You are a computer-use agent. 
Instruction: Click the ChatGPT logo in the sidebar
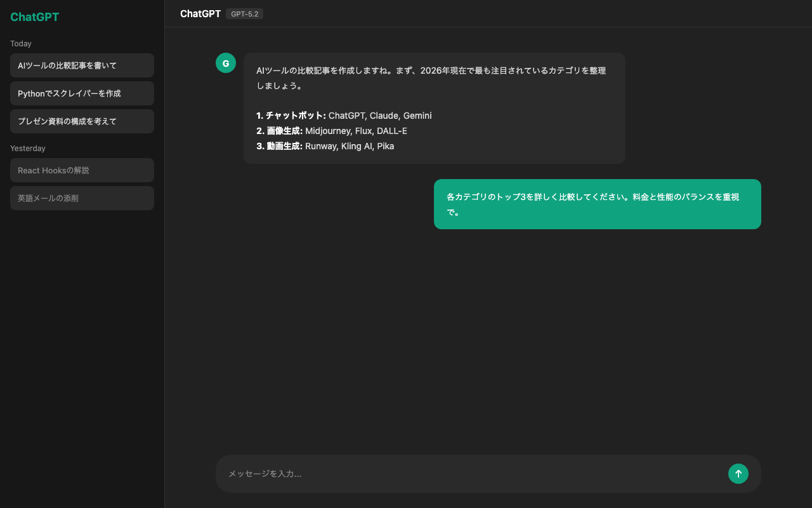point(35,17)
